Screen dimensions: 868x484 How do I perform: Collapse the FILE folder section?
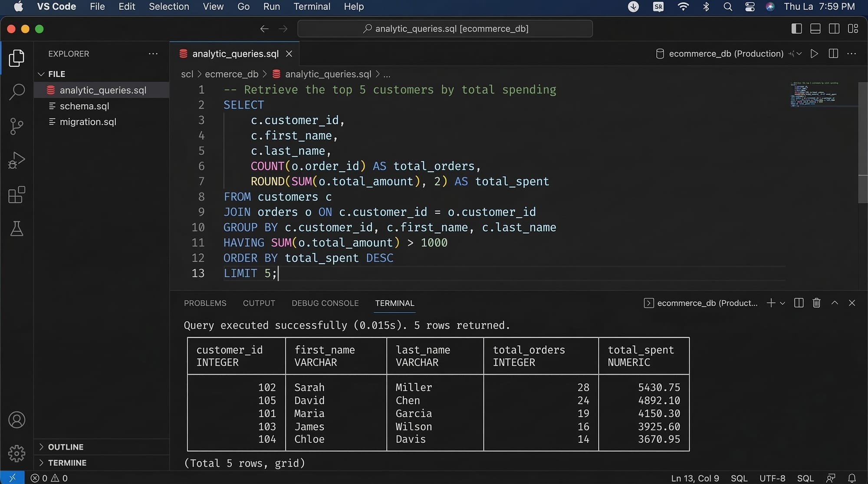point(56,74)
